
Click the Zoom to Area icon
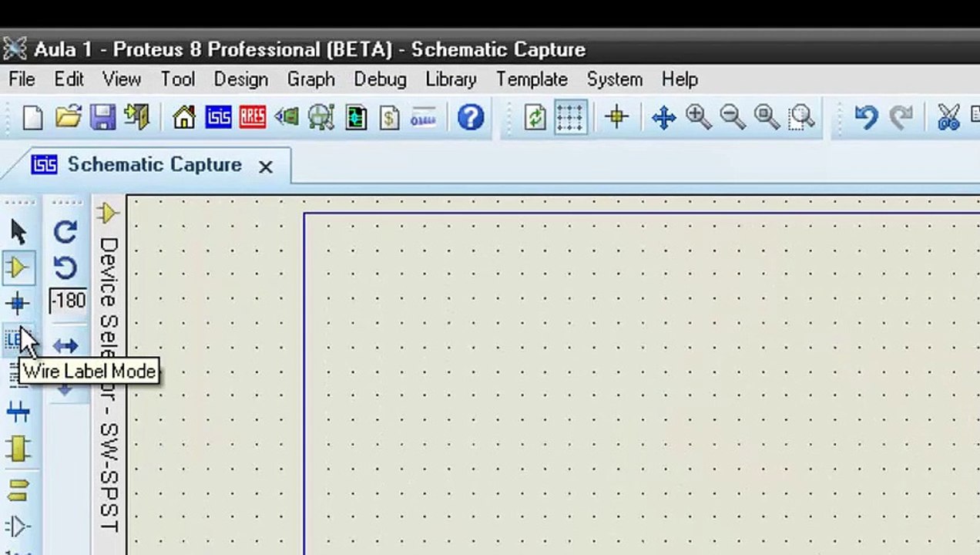(801, 118)
